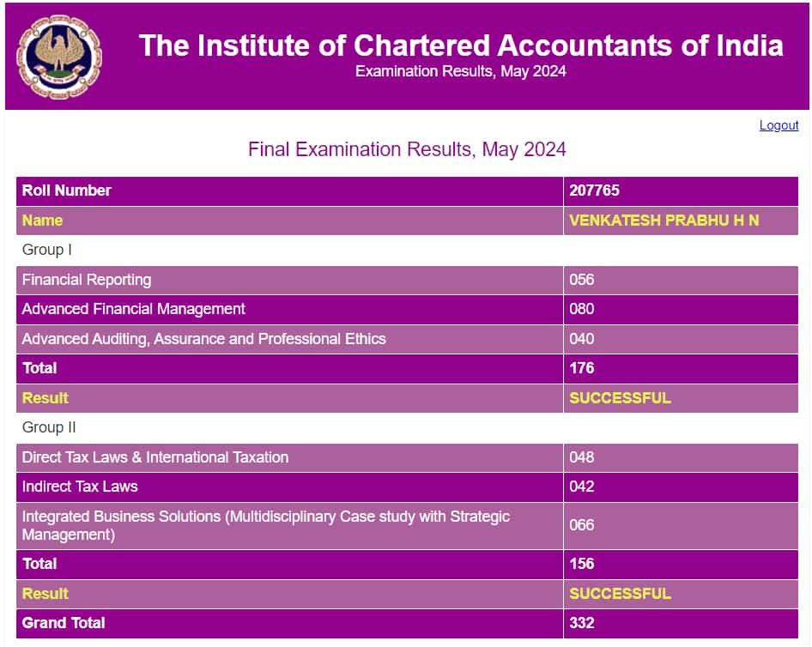Image resolution: width=812 pixels, height=647 pixels.
Task: Click the Group I section label
Action: coord(46,250)
